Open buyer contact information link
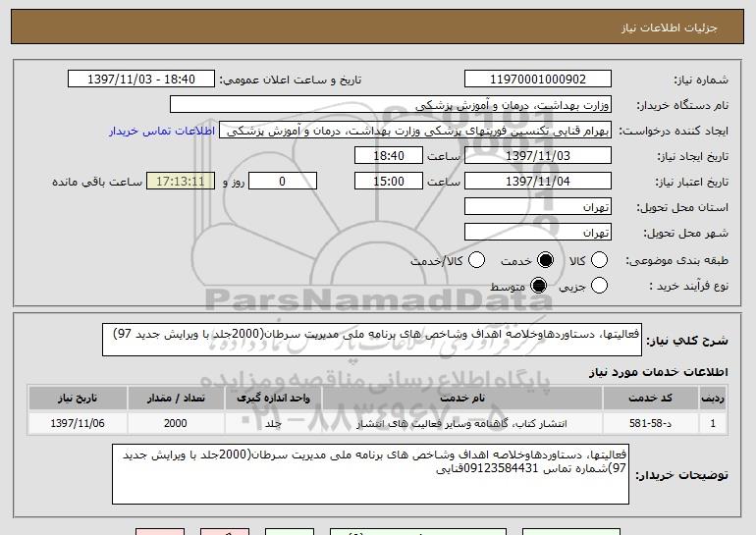The width and height of the screenshot is (756, 535). [162, 131]
